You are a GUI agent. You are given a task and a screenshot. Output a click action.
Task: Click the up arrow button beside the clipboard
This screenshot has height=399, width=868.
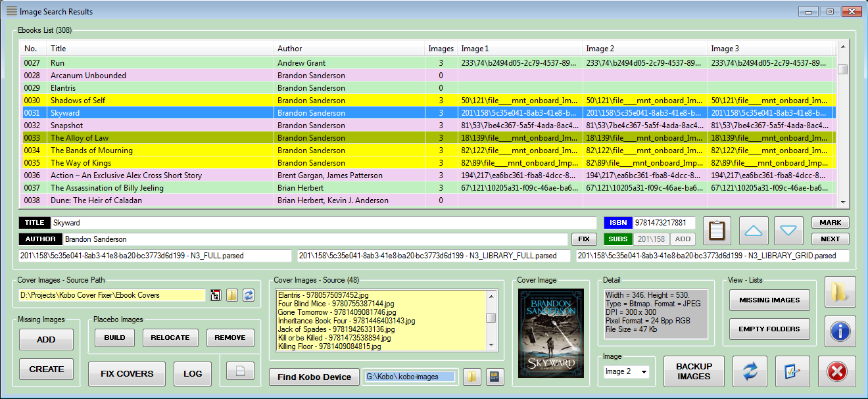point(754,231)
